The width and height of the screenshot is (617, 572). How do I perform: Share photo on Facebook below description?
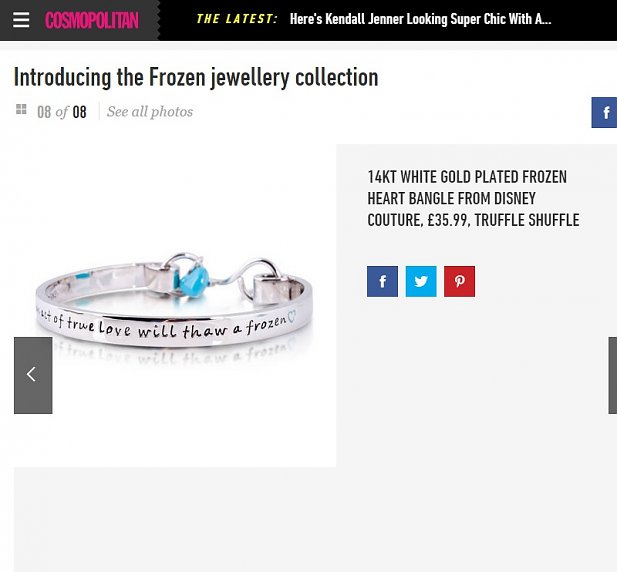[382, 281]
